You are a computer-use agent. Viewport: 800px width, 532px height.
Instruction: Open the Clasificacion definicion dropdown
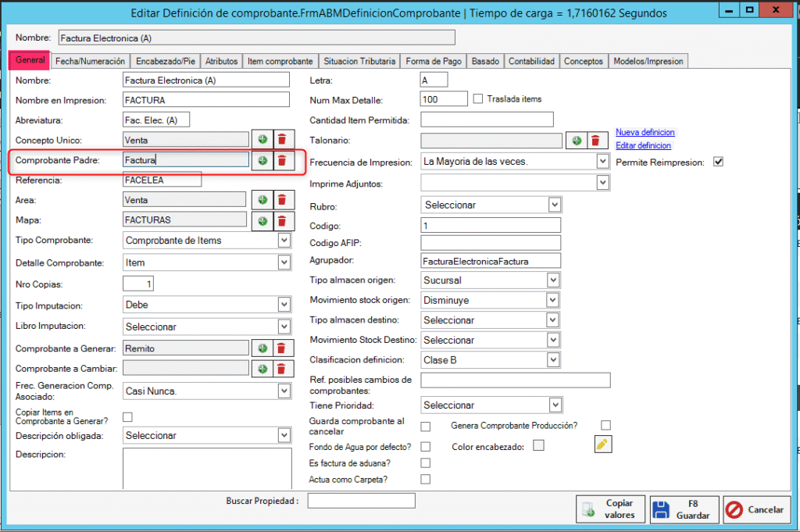553,360
